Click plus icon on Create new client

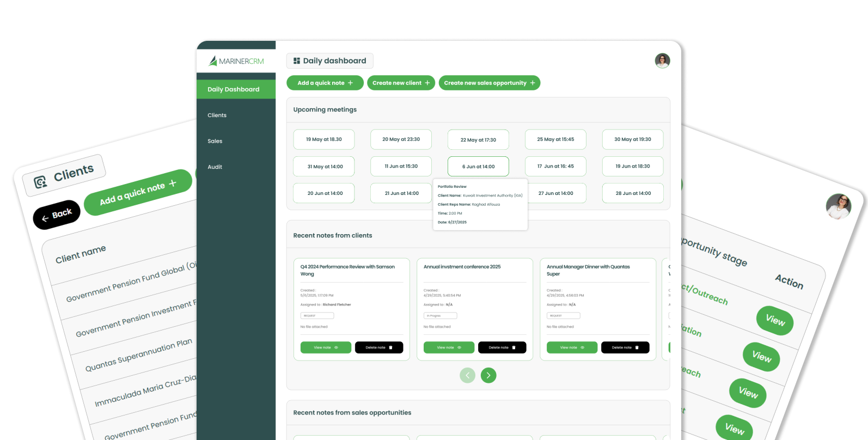pyautogui.click(x=427, y=83)
